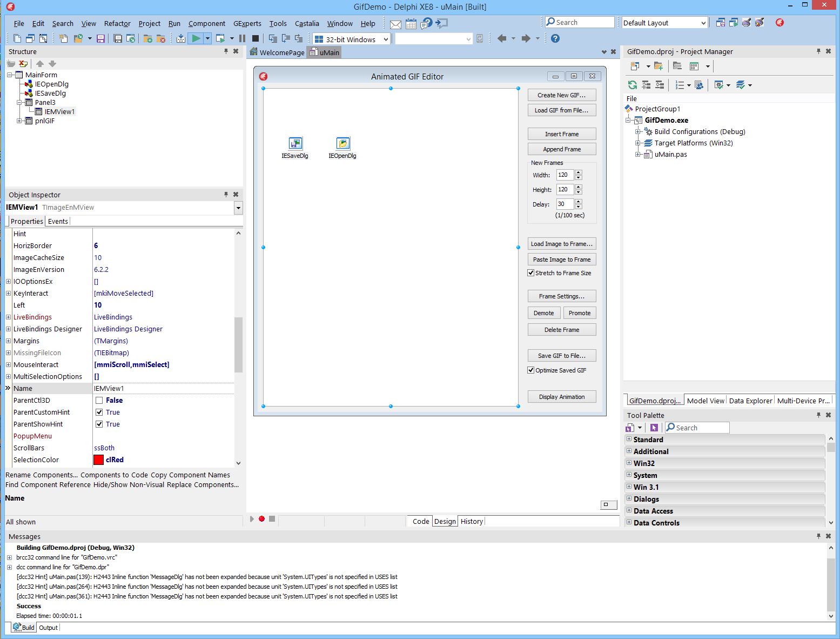Open the GExperts menu
This screenshot has height=639, width=840.
click(x=247, y=24)
